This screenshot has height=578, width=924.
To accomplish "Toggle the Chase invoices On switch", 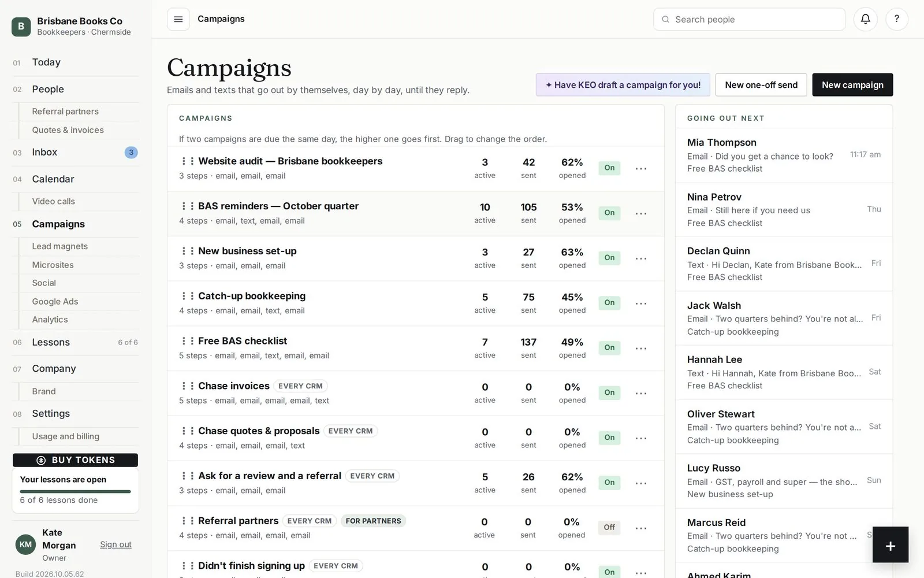I will tap(609, 392).
